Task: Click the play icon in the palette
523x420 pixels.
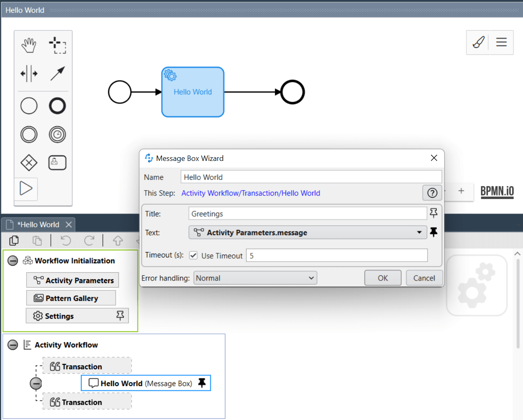Action: click(x=26, y=188)
